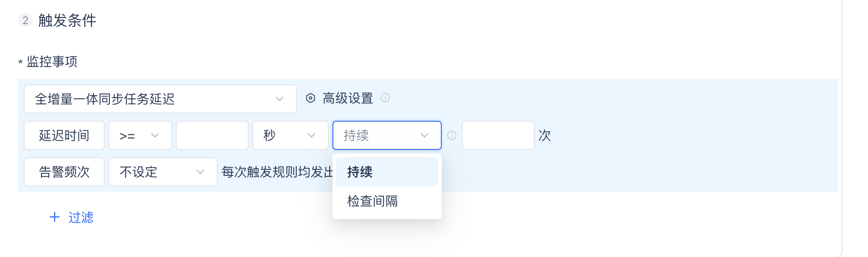Open the 不设定 alert frequency dropdown
Screen dimensions: 868x257
(x=163, y=172)
